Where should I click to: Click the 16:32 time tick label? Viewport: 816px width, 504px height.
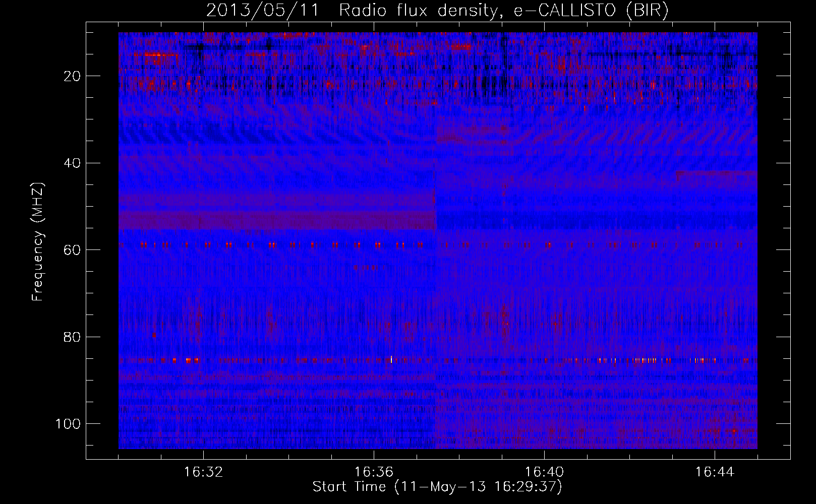tap(203, 472)
